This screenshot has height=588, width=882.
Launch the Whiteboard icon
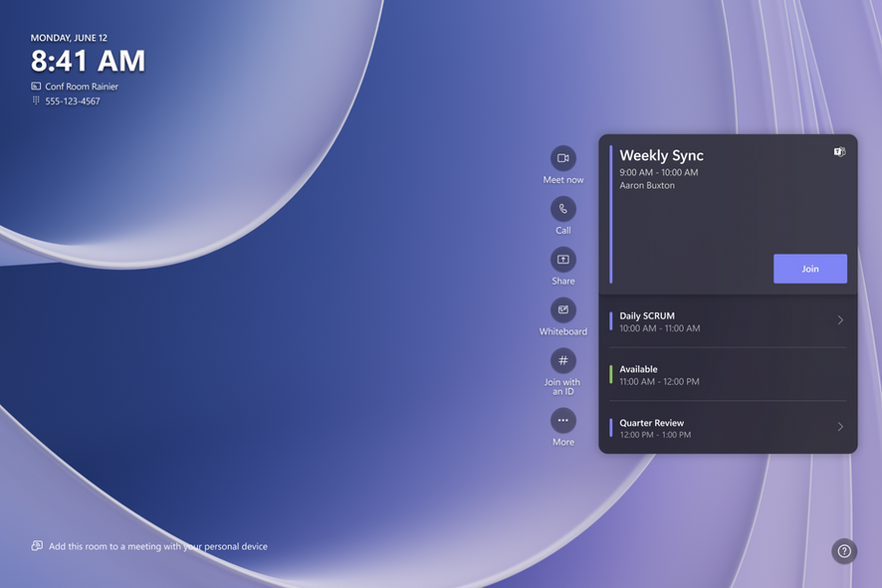(x=563, y=310)
